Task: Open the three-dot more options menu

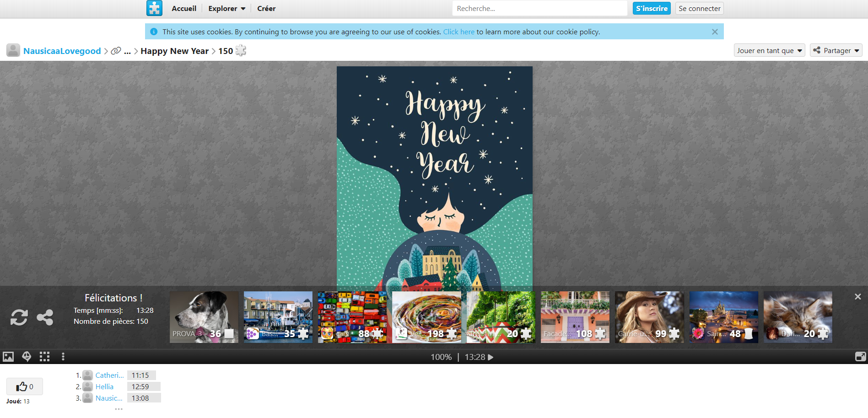Action: pos(63,357)
